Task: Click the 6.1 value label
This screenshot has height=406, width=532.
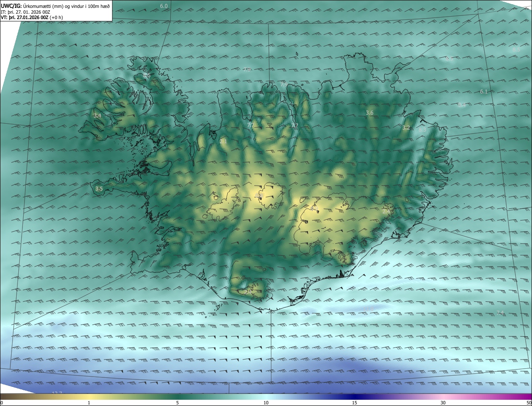Action: tap(483, 92)
